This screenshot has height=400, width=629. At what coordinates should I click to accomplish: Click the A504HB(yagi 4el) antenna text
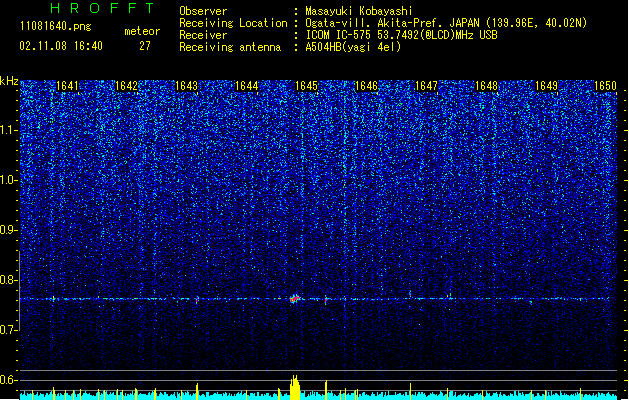click(353, 47)
